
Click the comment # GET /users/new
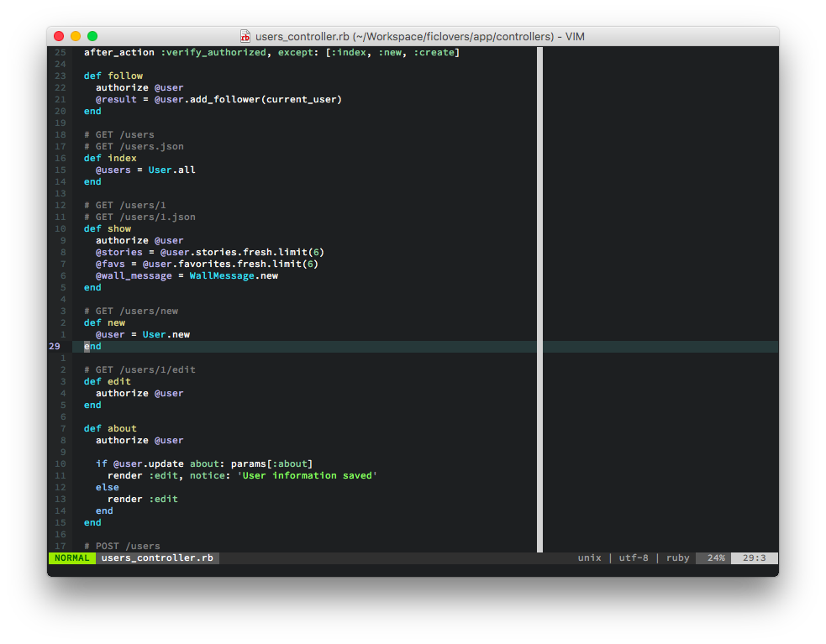pos(132,311)
